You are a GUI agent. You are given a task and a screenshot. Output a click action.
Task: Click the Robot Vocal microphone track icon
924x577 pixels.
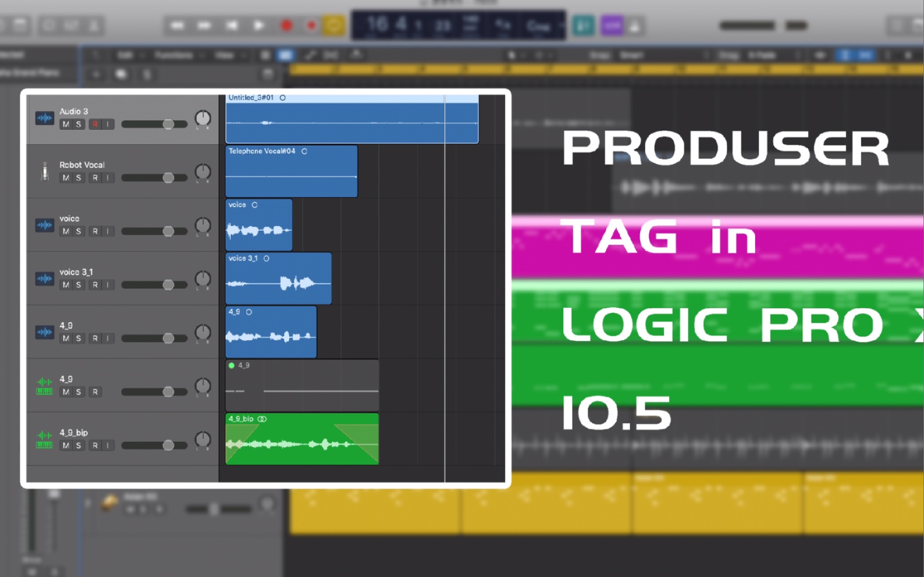45,171
